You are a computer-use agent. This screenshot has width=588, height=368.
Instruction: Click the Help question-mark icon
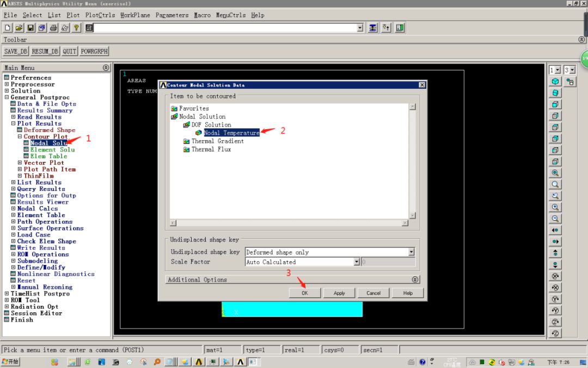77,27
